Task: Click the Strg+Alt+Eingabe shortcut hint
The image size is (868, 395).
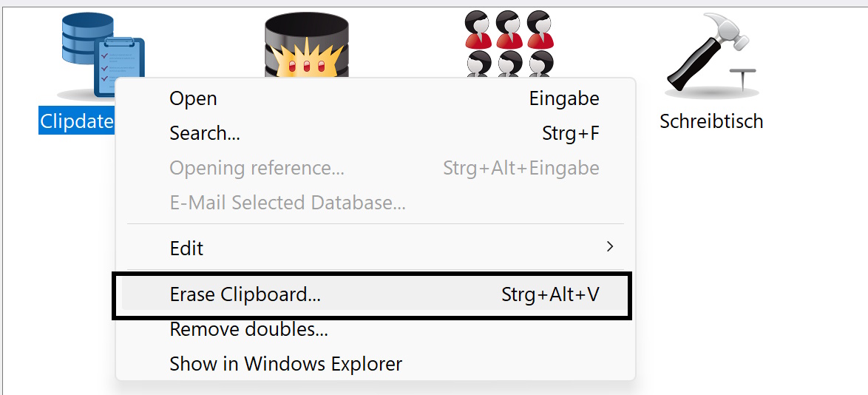Action: (521, 169)
